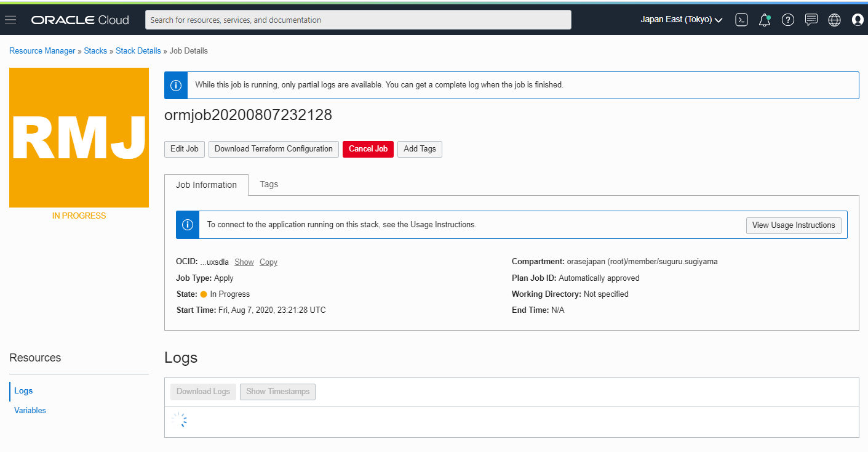
Task: Click the resource search field
Action: [x=358, y=19]
